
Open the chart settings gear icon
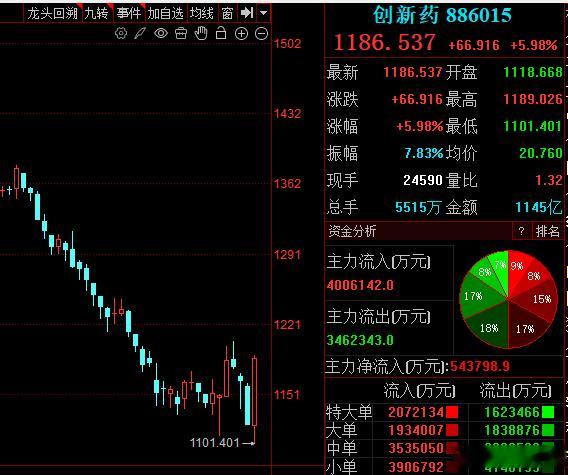[x=121, y=33]
